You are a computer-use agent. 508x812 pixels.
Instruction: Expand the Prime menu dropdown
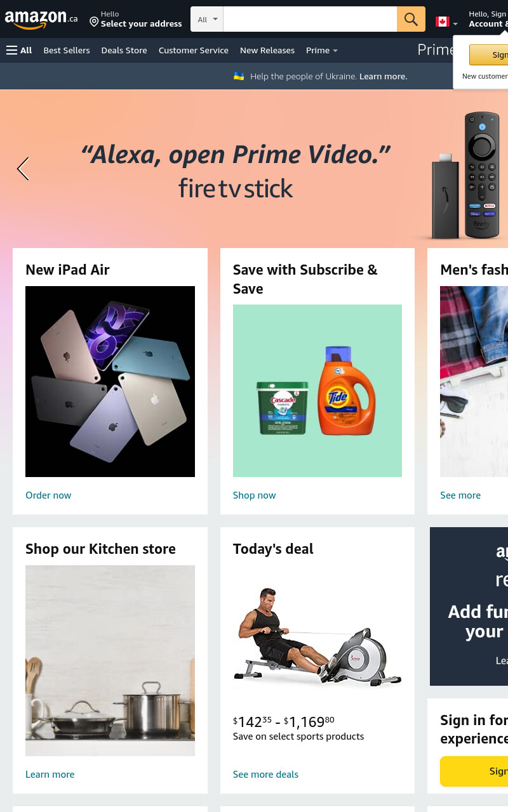pyautogui.click(x=322, y=50)
